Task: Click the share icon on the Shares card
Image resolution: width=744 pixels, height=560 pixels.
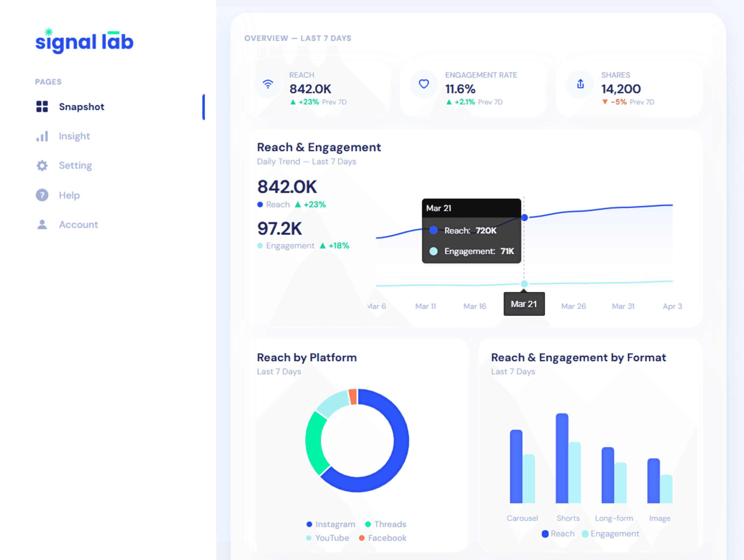Action: pos(580,84)
